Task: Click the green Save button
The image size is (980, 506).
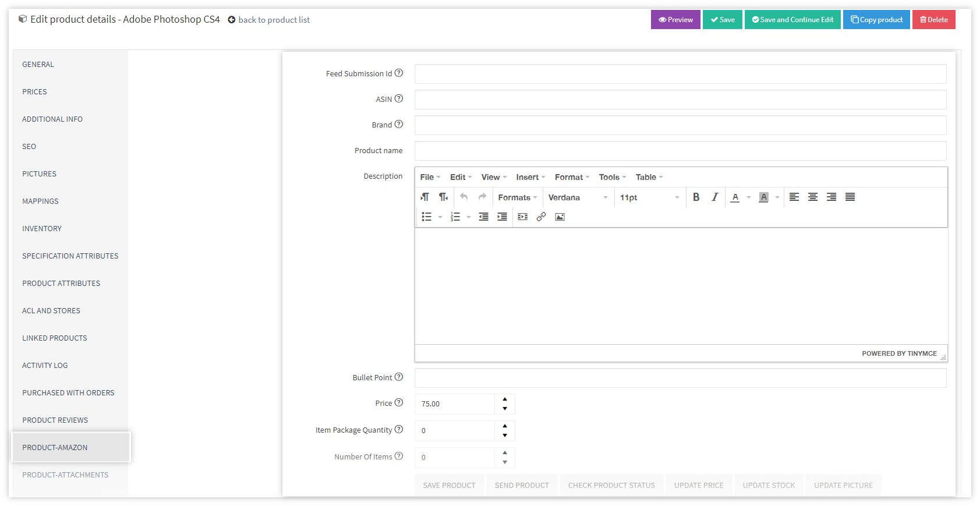Action: click(x=722, y=19)
